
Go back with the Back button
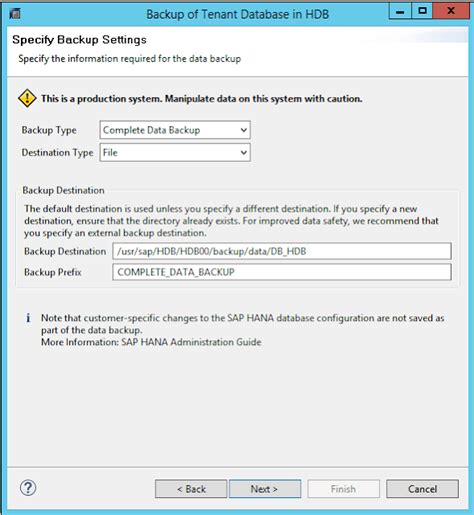[191, 489]
